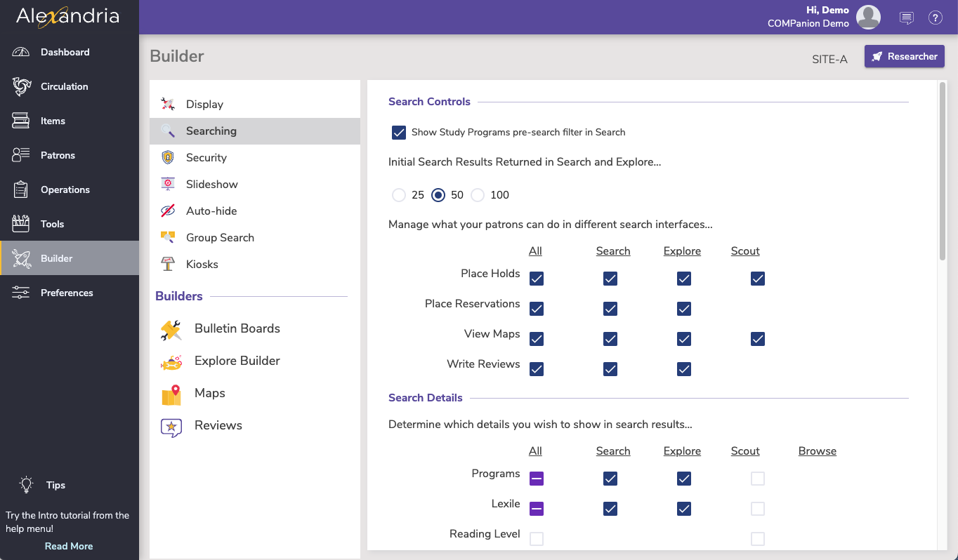This screenshot has height=560, width=958.
Task: Click the Tips lightbulb icon
Action: click(x=27, y=484)
